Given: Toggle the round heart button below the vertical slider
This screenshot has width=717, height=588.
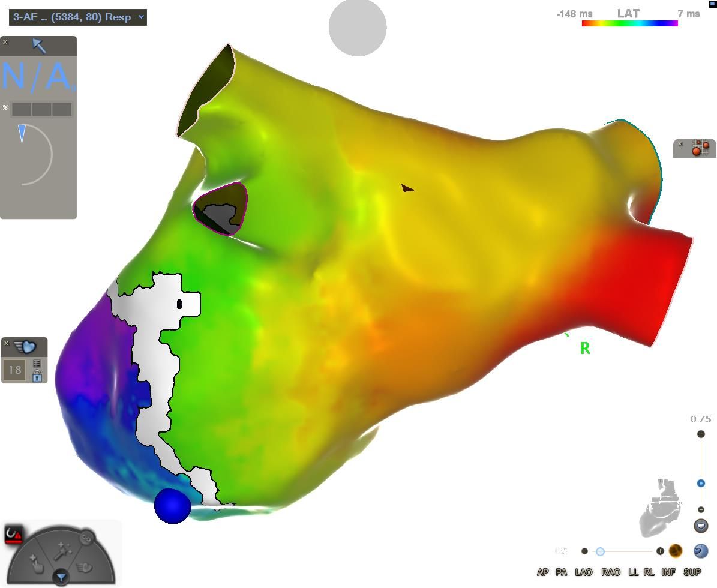Looking at the screenshot, I should (701, 526).
